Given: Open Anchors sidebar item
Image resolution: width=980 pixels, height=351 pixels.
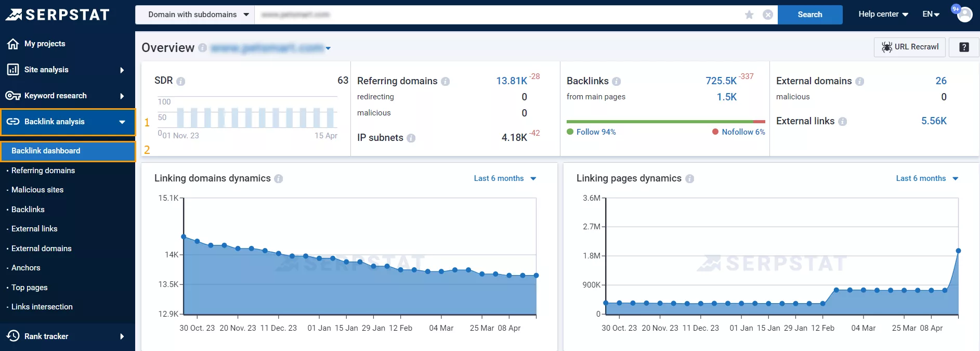Looking at the screenshot, I should tap(26, 268).
